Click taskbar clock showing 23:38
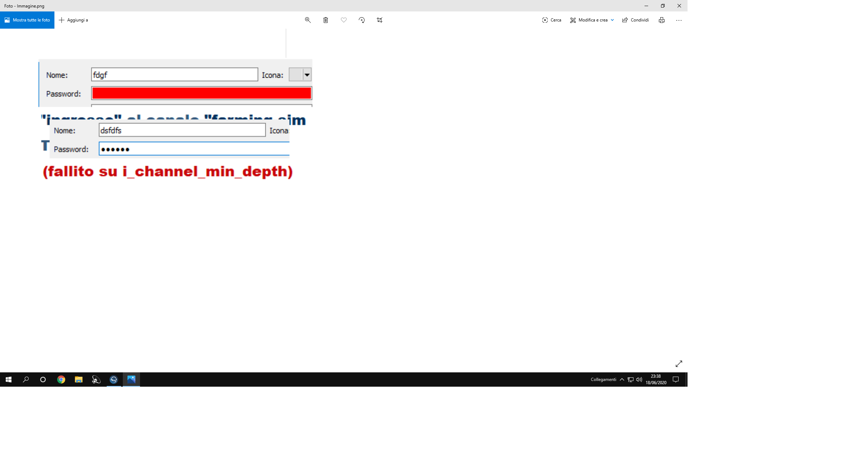The width and height of the screenshot is (868, 459). 656,380
